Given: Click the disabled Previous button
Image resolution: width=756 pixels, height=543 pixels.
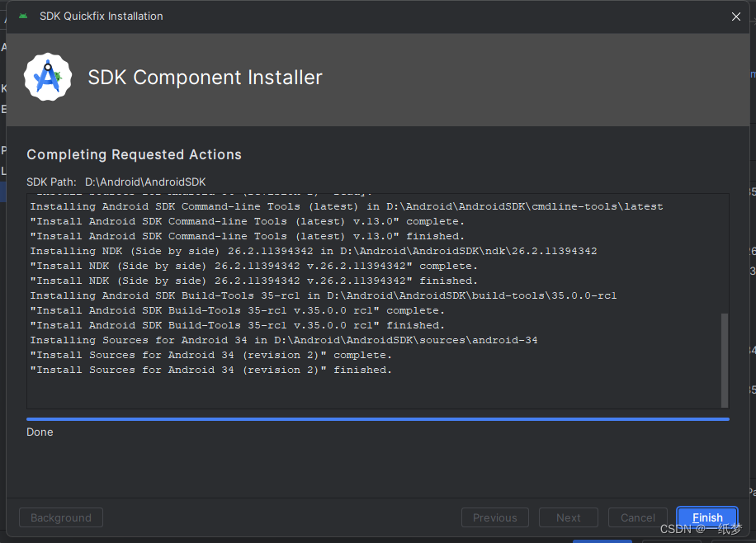Looking at the screenshot, I should tap(494, 517).
